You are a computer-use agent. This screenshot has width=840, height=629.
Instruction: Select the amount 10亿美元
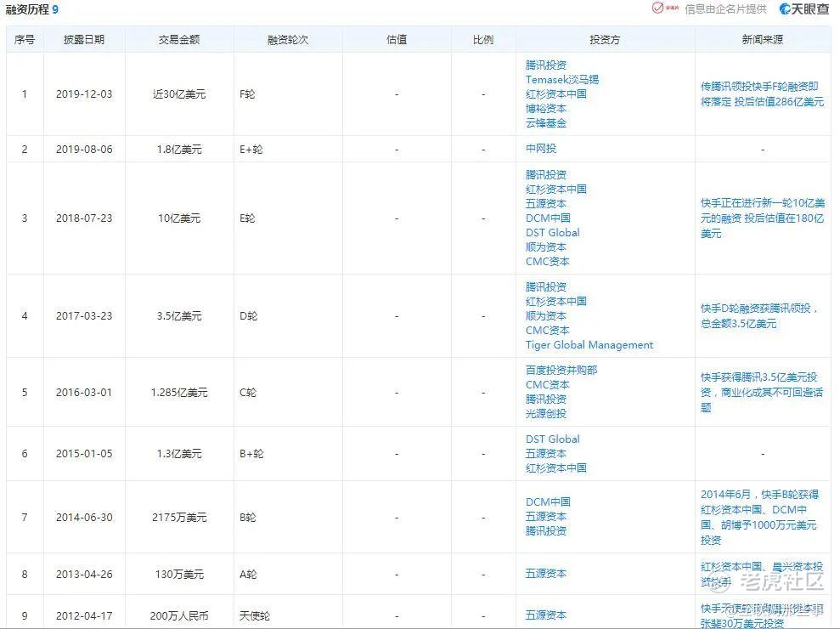coord(179,218)
